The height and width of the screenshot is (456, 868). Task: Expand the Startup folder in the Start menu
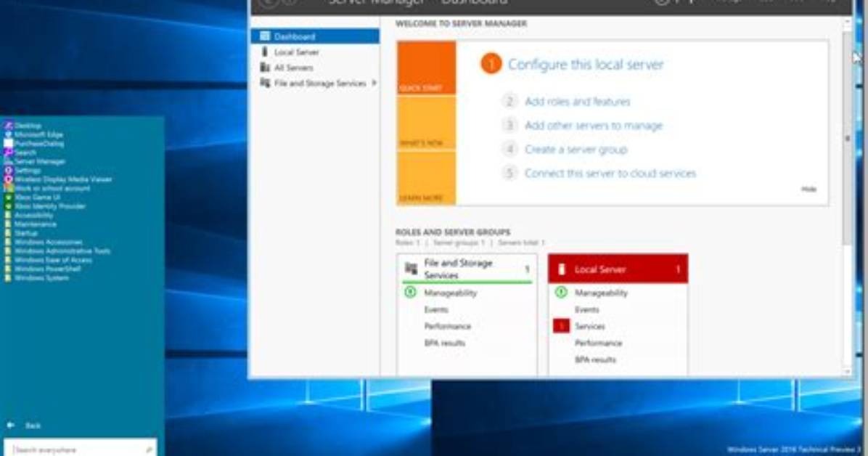[x=22, y=232]
